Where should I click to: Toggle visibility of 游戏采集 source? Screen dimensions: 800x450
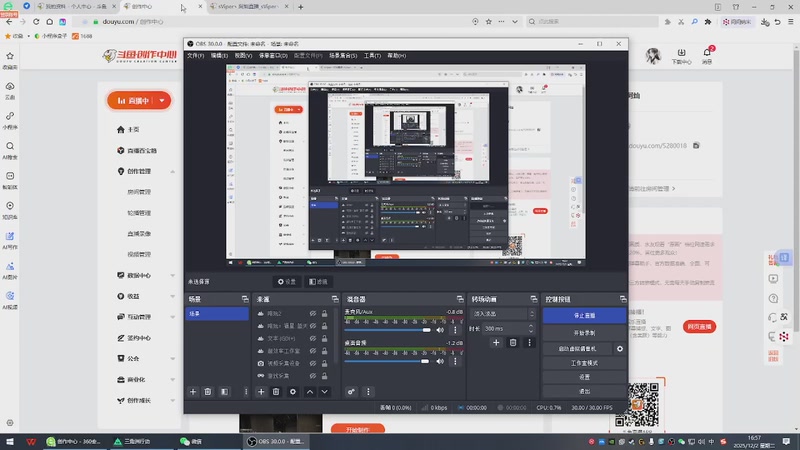(313, 376)
